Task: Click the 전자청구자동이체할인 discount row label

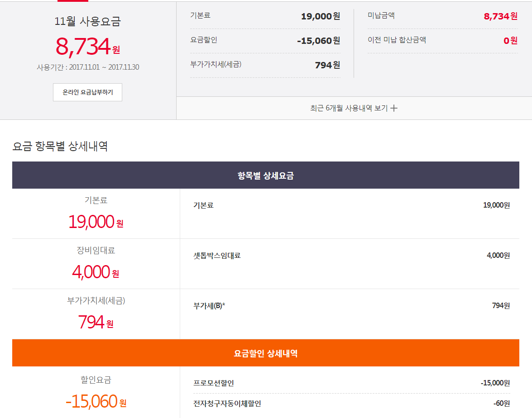Action: pyautogui.click(x=227, y=404)
